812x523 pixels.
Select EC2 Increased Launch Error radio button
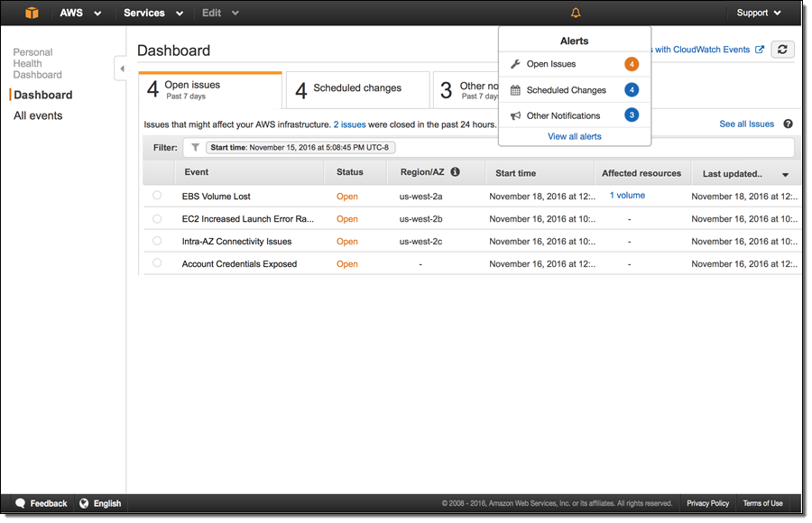coord(157,218)
